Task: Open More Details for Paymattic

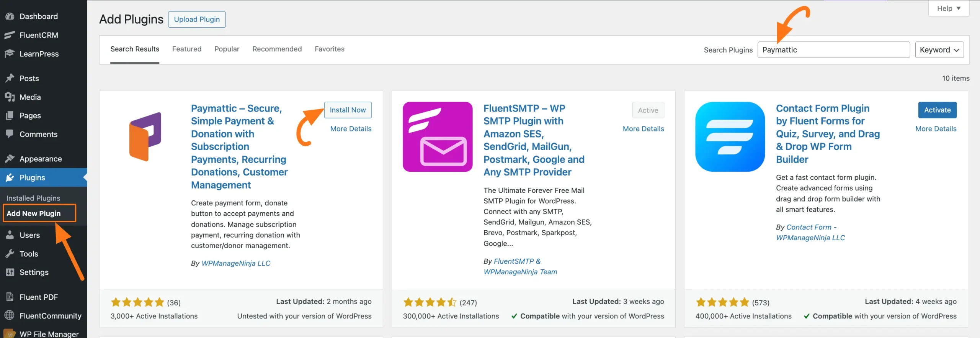Action: pyautogui.click(x=351, y=129)
